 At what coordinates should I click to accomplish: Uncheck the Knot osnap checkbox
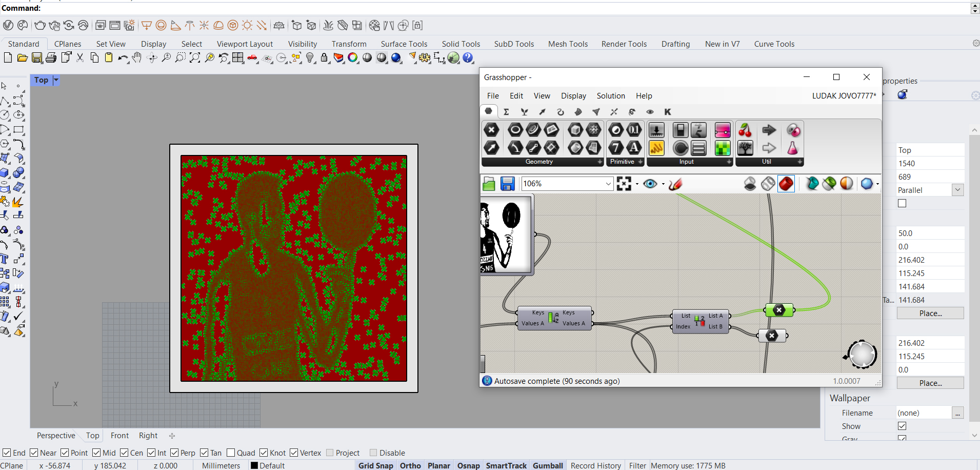click(264, 453)
